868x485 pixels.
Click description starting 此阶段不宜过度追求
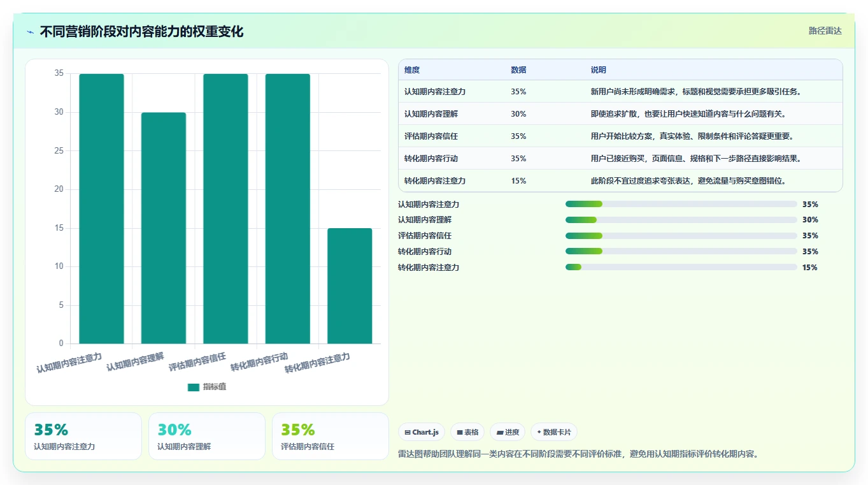pyautogui.click(x=688, y=181)
